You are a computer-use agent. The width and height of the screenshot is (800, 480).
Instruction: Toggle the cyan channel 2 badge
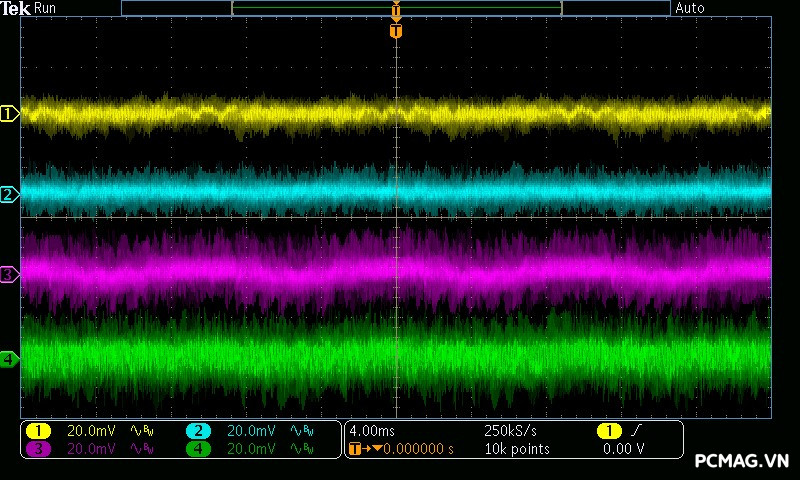pyautogui.click(x=198, y=431)
